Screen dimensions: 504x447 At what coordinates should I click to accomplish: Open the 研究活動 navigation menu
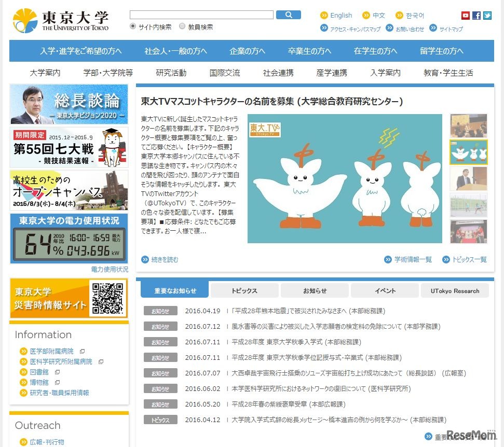(172, 73)
